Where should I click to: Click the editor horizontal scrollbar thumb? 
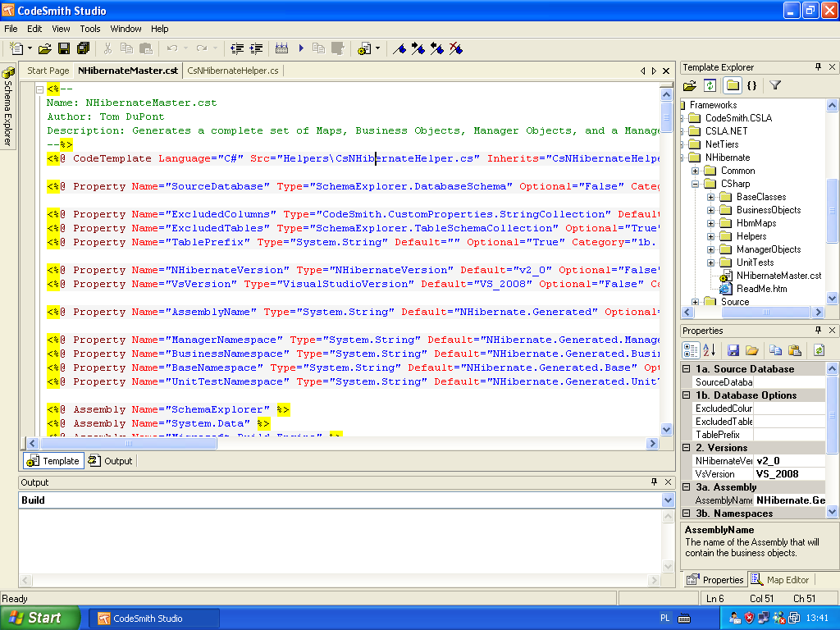click(129, 443)
